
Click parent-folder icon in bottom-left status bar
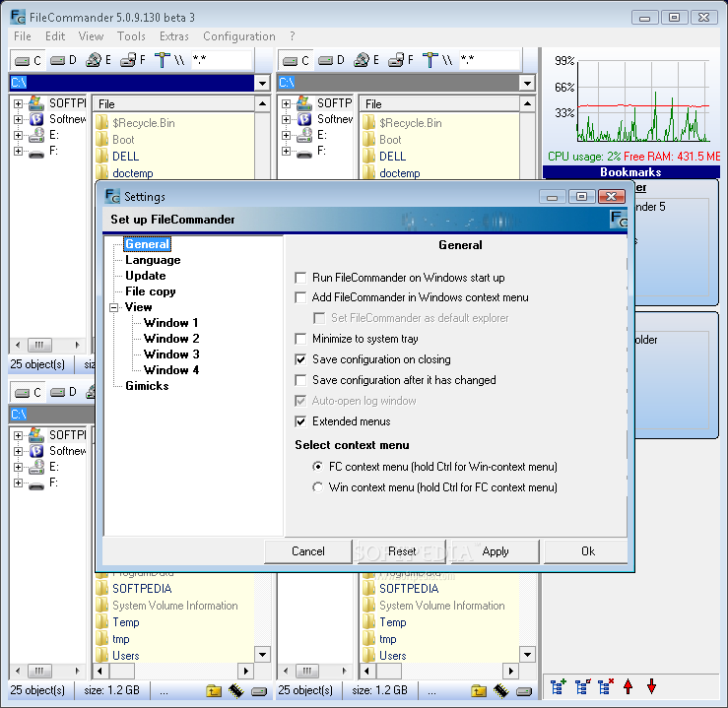[x=214, y=691]
